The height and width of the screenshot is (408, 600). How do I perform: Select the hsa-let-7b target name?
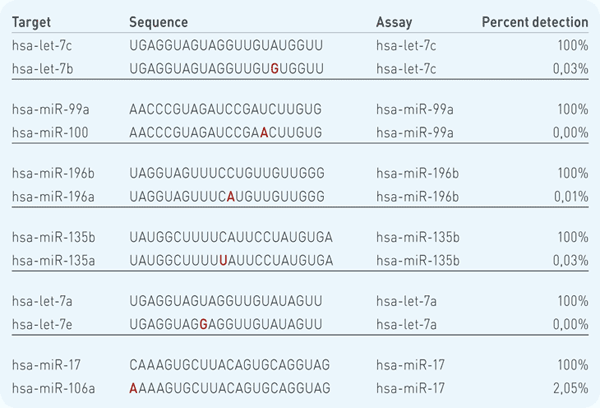tap(42, 69)
